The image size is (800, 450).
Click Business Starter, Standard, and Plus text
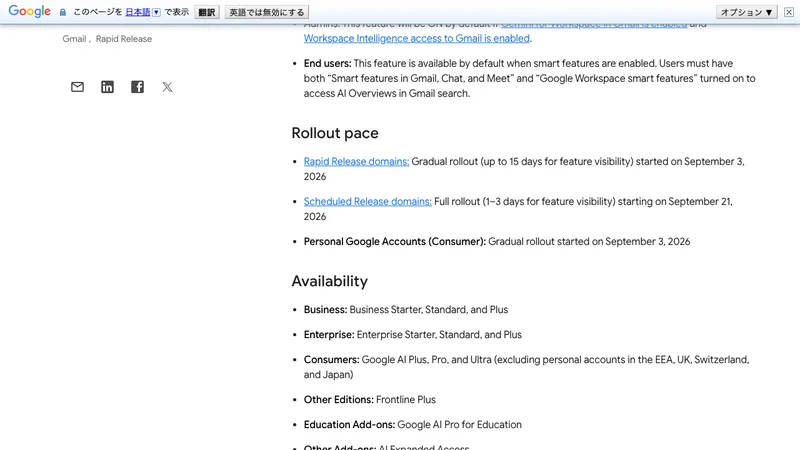click(x=429, y=310)
